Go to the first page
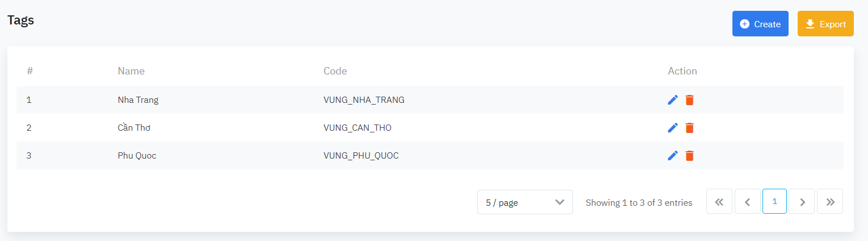Viewport: 868px width, 241px height. (719, 202)
